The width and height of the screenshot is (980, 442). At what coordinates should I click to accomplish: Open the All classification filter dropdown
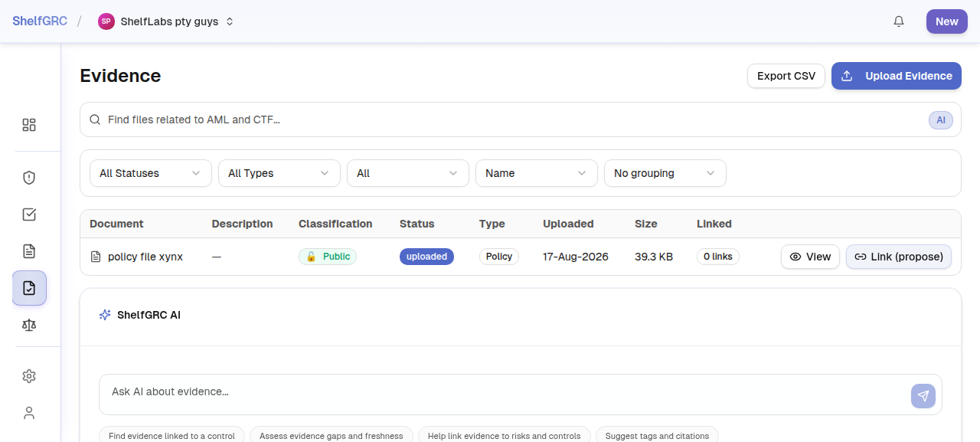[408, 173]
